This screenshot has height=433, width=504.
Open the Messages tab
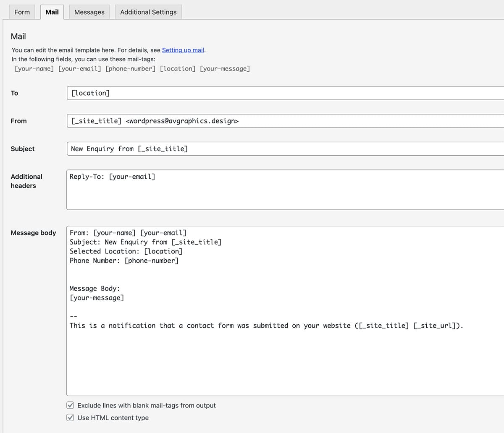[x=89, y=12]
